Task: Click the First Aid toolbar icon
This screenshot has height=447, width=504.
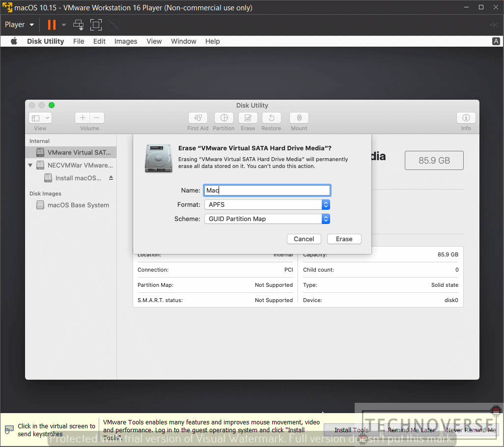Action: (x=197, y=118)
